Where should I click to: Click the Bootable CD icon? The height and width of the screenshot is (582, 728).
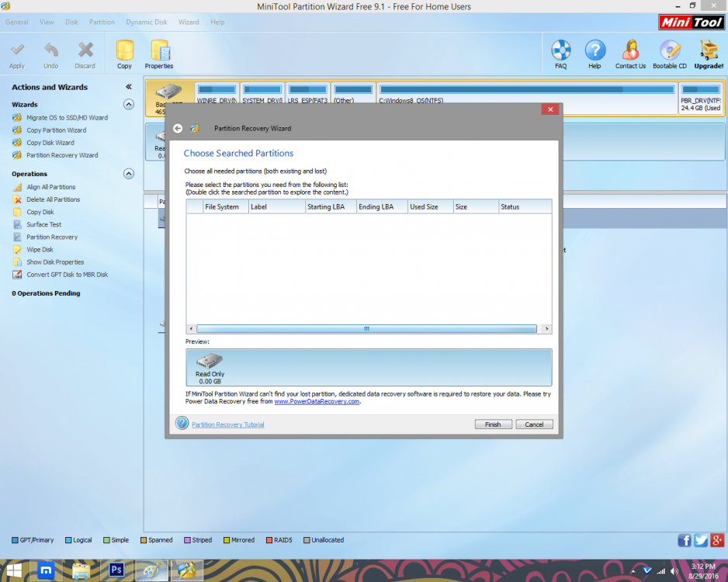(670, 50)
